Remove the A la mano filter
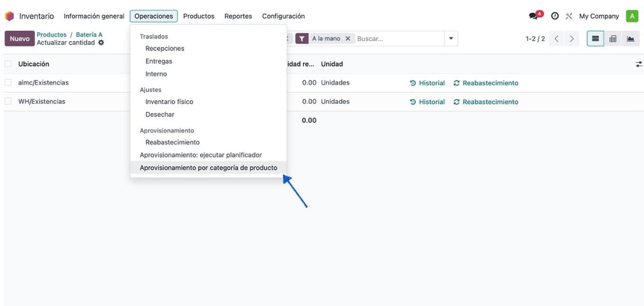 click(347, 38)
